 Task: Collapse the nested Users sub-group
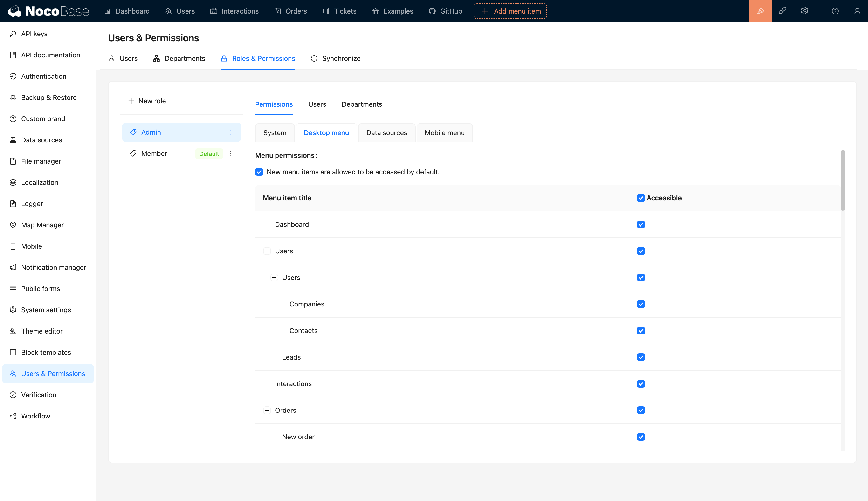[x=274, y=277]
